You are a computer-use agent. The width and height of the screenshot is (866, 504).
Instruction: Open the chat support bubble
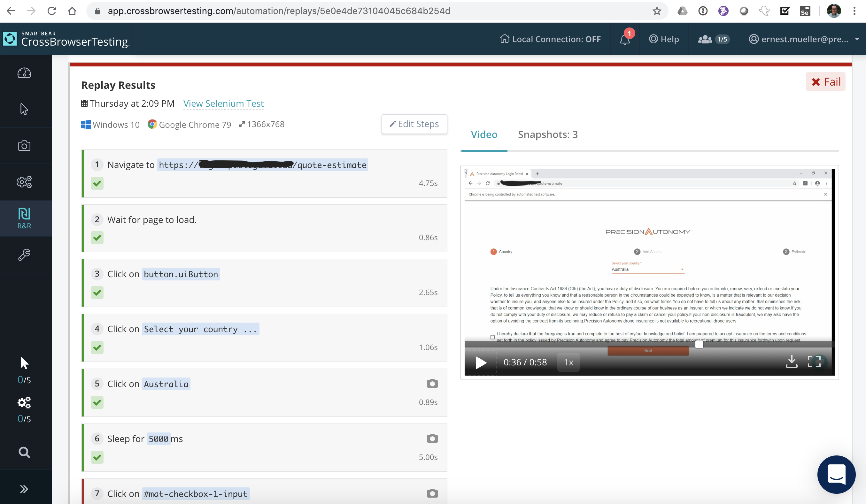tap(836, 474)
